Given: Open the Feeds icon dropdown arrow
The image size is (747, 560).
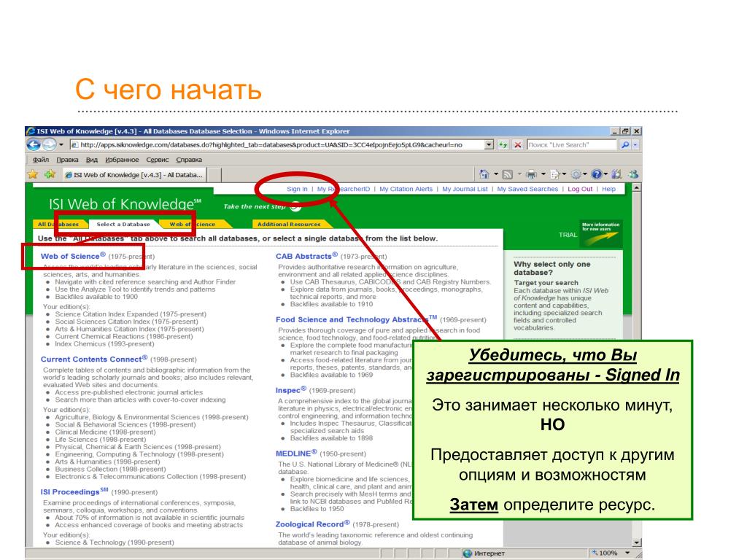Looking at the screenshot, I should 519,174.
